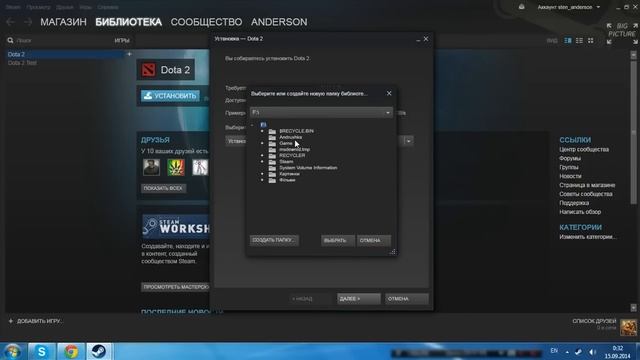The height and width of the screenshot is (360, 640).
Task: Go back with the left arrow
Action: [x=11, y=22]
